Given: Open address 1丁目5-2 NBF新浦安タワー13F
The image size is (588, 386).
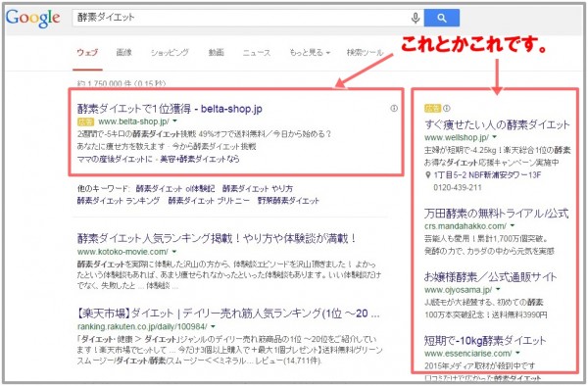Looking at the screenshot, I should [x=487, y=175].
